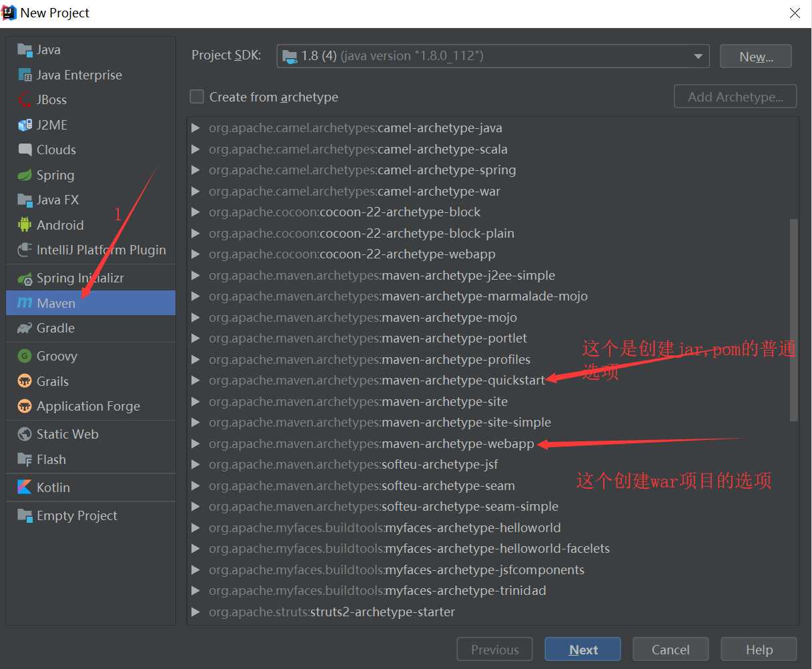Viewport: 812px width, 669px height.
Task: Click the IntelliJ Platform Plugin icon
Action: click(25, 250)
